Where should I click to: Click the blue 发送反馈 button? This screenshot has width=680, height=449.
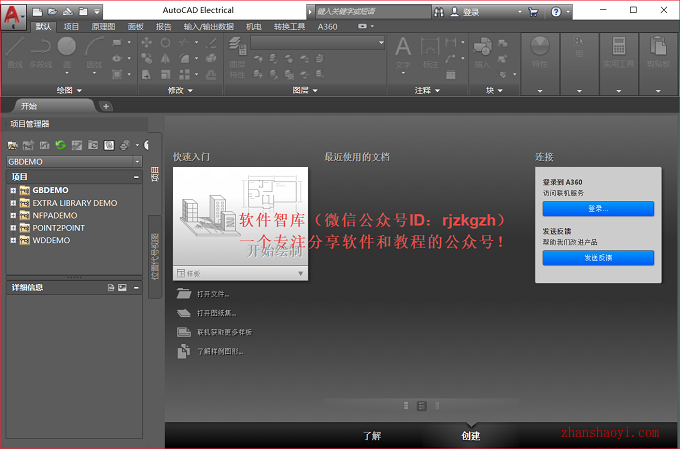pos(598,258)
